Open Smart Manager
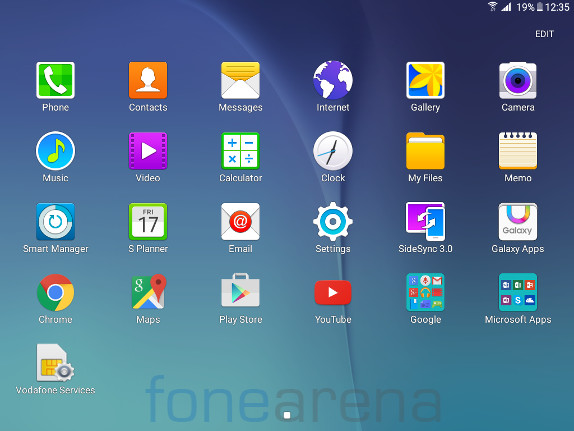 pos(55,222)
